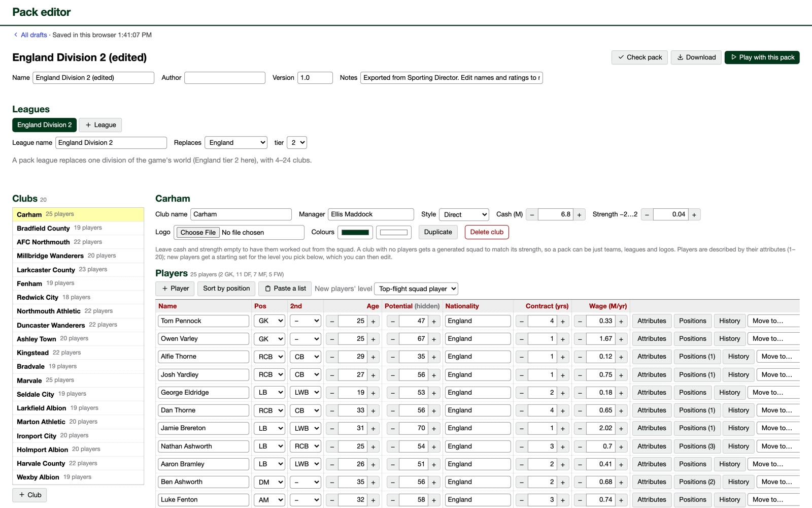Increase Aaron Bramley's age
812x508 pixels.
[373, 464]
